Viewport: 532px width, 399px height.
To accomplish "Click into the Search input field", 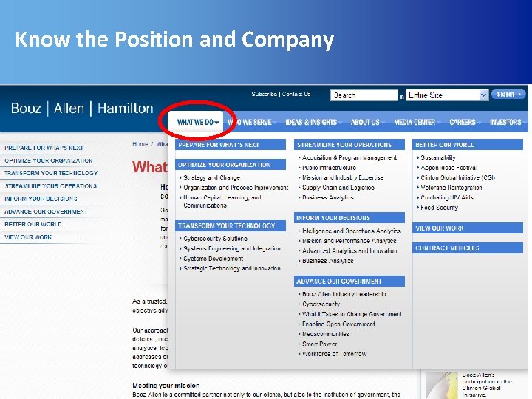I will coord(364,95).
